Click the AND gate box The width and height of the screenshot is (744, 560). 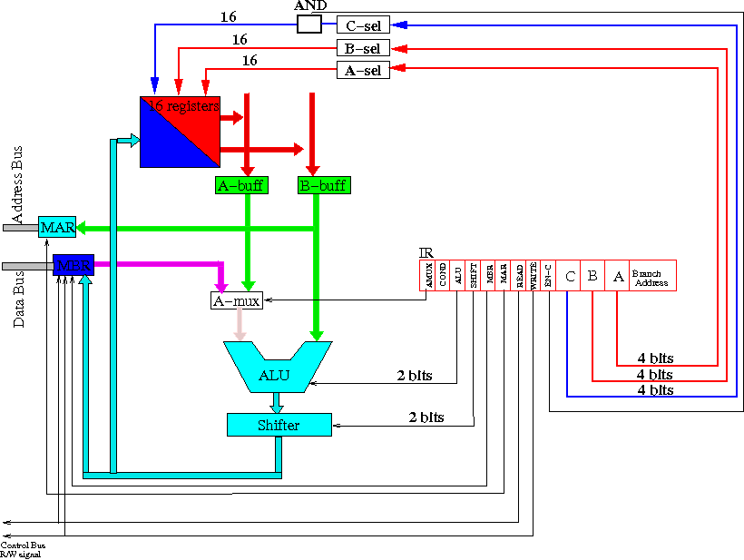point(308,25)
